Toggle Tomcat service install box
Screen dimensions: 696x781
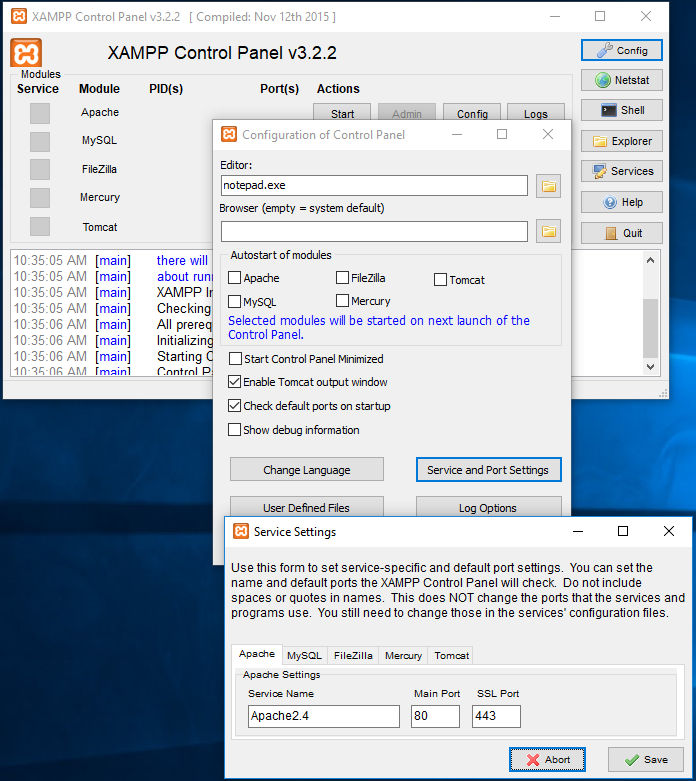[x=40, y=226]
